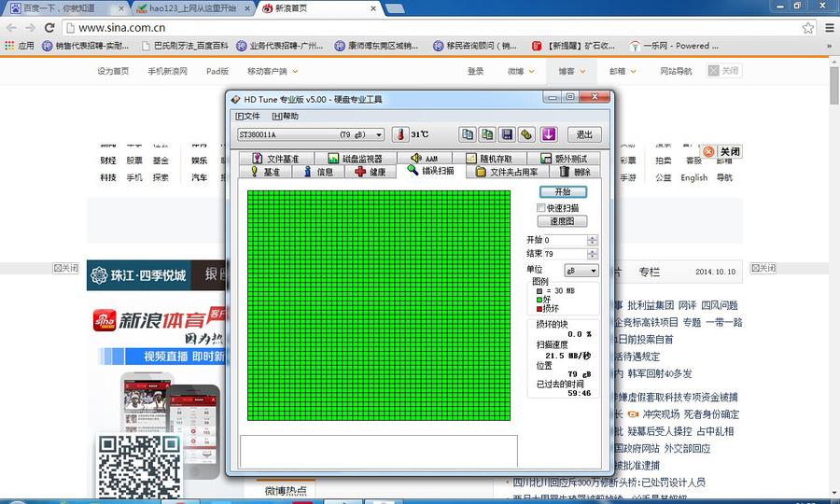Open the 销售代表招聘 bookmark

click(86, 46)
